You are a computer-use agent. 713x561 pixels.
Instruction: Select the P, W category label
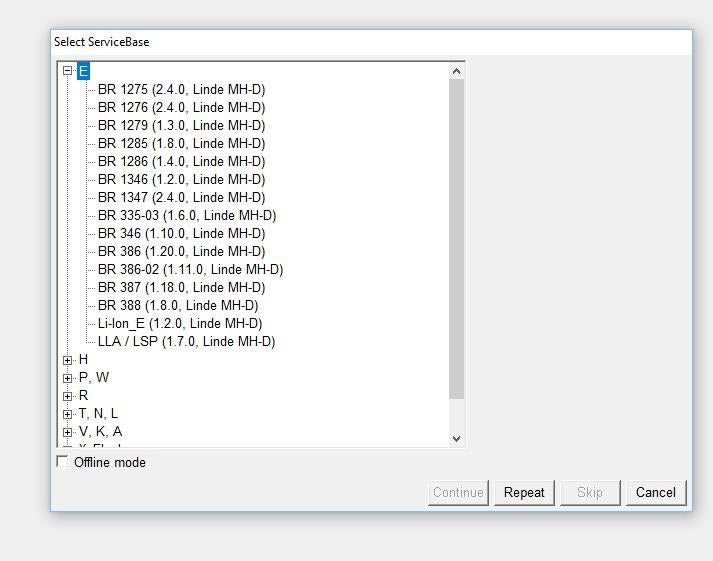click(94, 377)
